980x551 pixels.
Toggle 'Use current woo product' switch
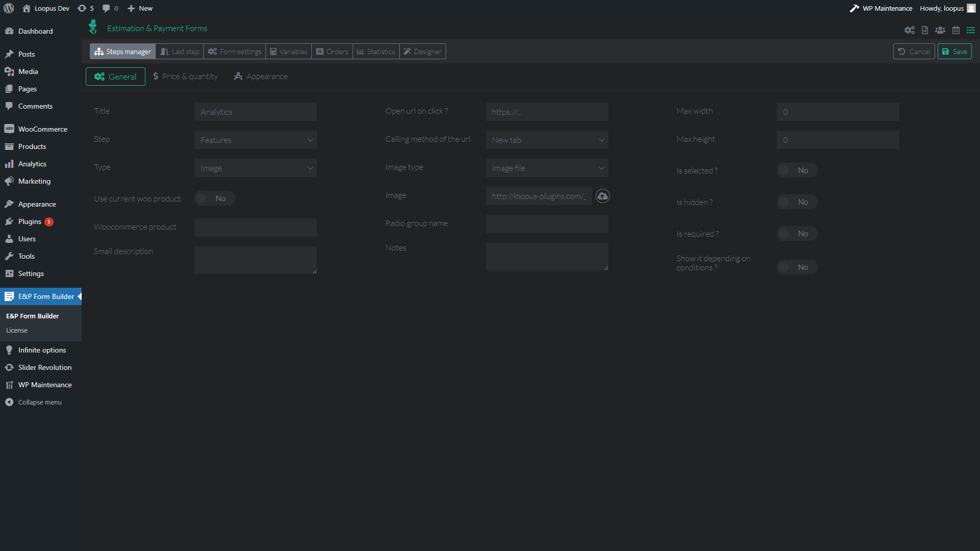coord(214,198)
